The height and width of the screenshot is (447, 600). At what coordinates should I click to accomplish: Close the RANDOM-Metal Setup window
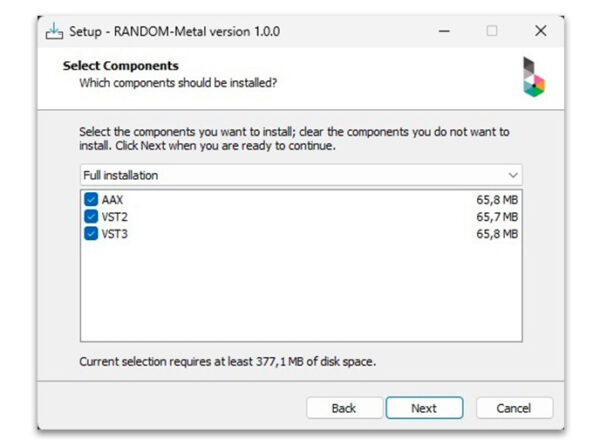tap(540, 31)
